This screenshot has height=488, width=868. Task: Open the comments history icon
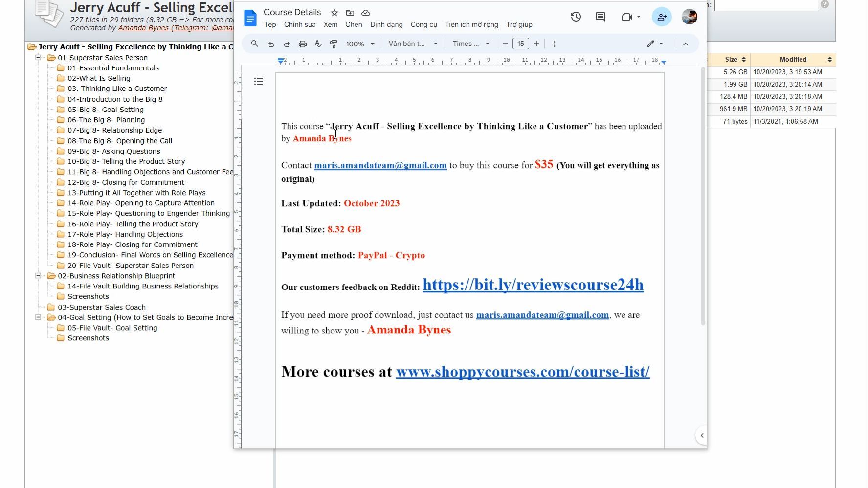pos(601,17)
